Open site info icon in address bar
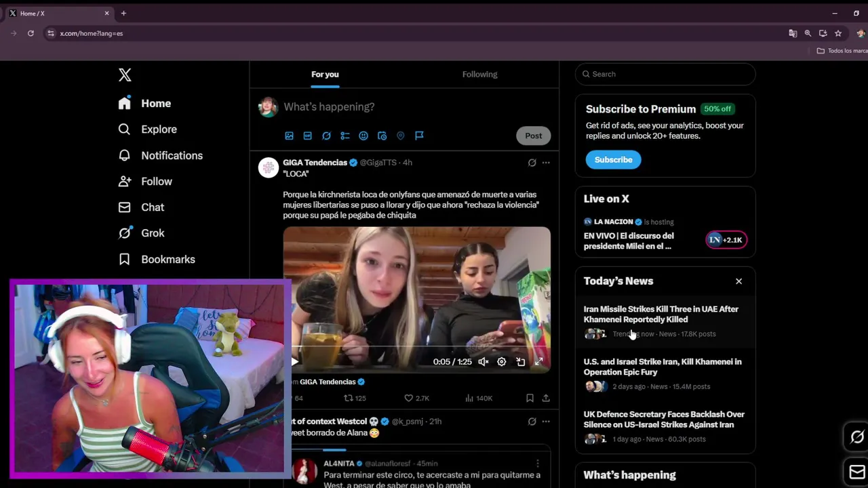This screenshot has width=868, height=488. [50, 33]
